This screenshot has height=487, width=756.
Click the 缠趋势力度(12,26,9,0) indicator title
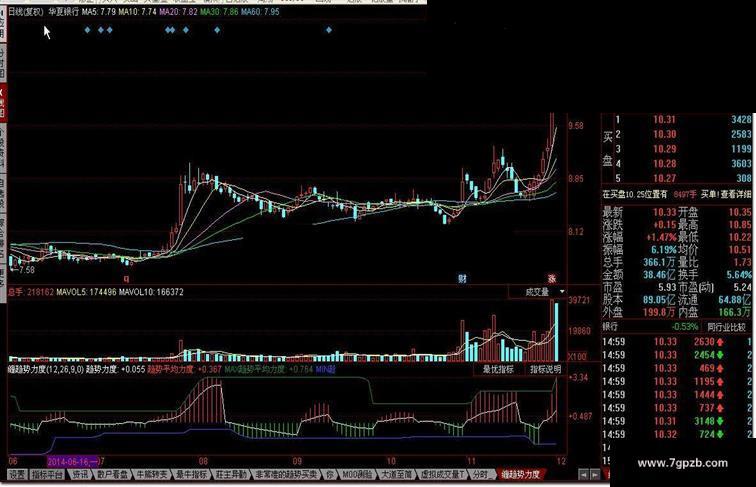tap(46, 369)
